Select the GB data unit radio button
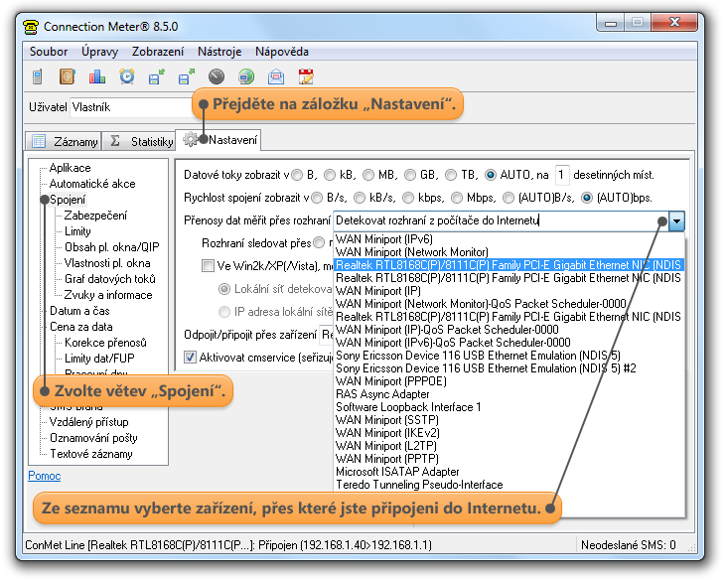The width and height of the screenshot is (728, 581). point(410,175)
